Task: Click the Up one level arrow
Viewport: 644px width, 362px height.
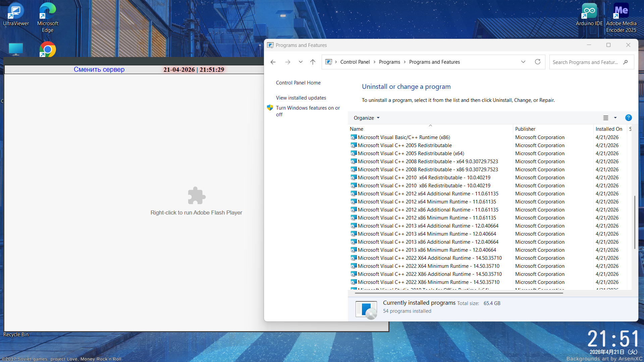Action: [313, 62]
